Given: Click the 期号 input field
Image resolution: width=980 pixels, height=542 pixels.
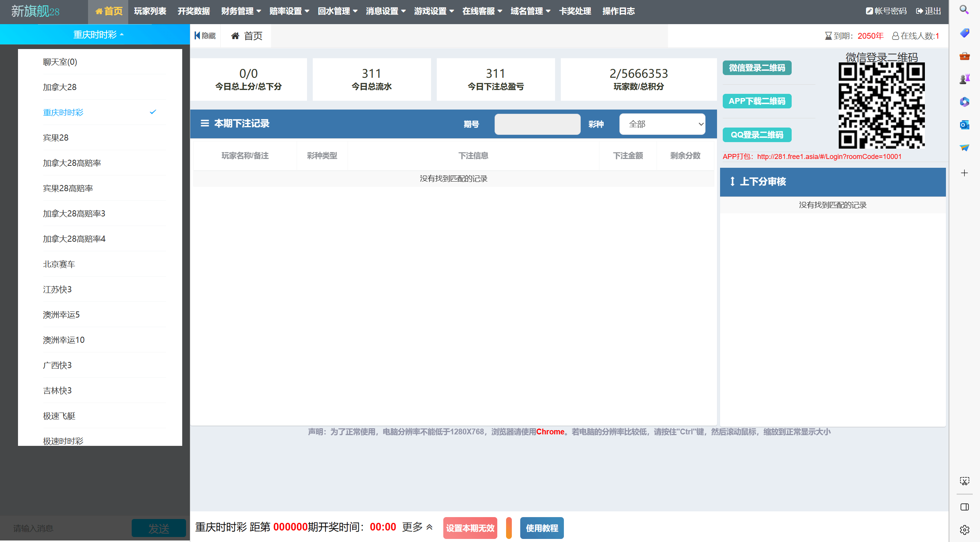Looking at the screenshot, I should pyautogui.click(x=537, y=124).
